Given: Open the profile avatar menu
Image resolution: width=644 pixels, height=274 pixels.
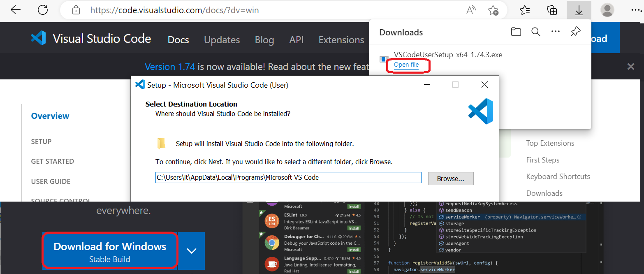Looking at the screenshot, I should 607,10.
